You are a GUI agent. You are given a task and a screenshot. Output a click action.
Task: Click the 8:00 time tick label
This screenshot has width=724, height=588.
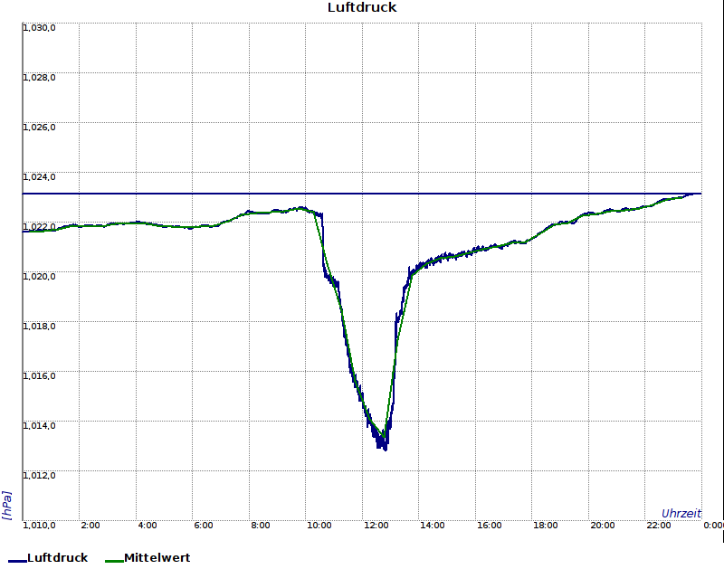(x=261, y=526)
